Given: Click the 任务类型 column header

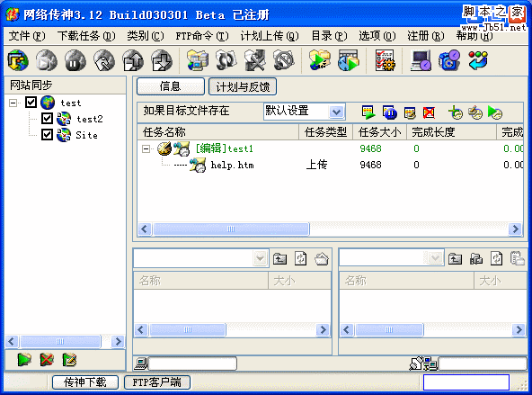Looking at the screenshot, I should 325,132.
